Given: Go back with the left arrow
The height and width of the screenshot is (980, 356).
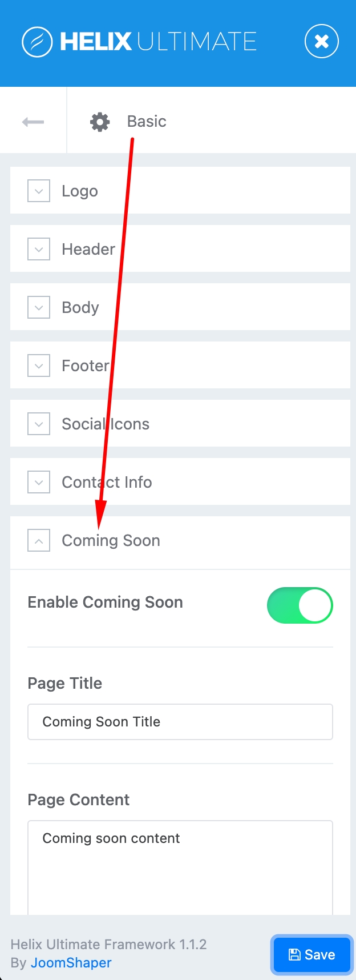Looking at the screenshot, I should click(33, 122).
